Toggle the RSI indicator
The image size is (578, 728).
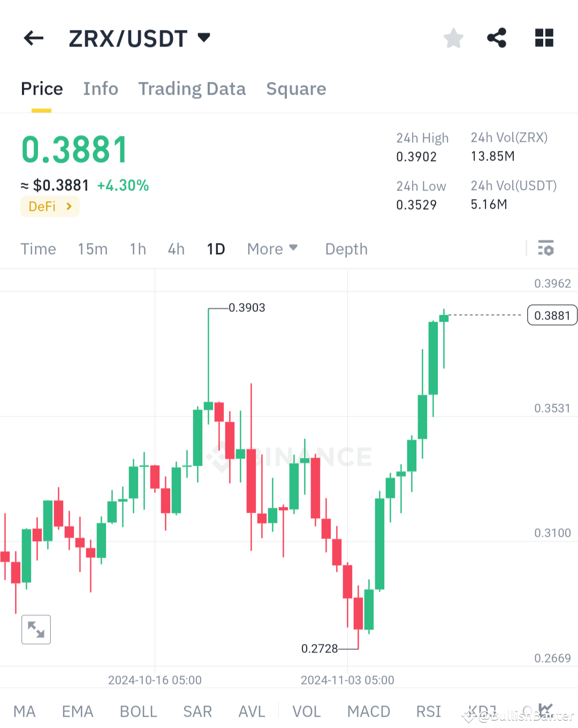pyautogui.click(x=428, y=711)
